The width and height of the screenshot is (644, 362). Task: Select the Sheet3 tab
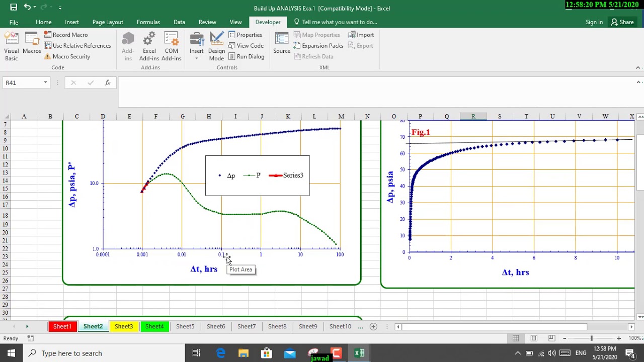pos(124,327)
